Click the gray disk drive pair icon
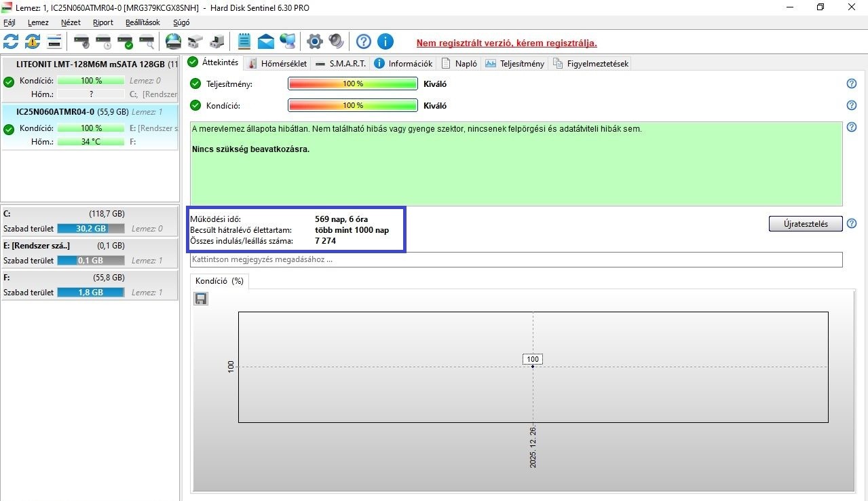 [x=195, y=41]
